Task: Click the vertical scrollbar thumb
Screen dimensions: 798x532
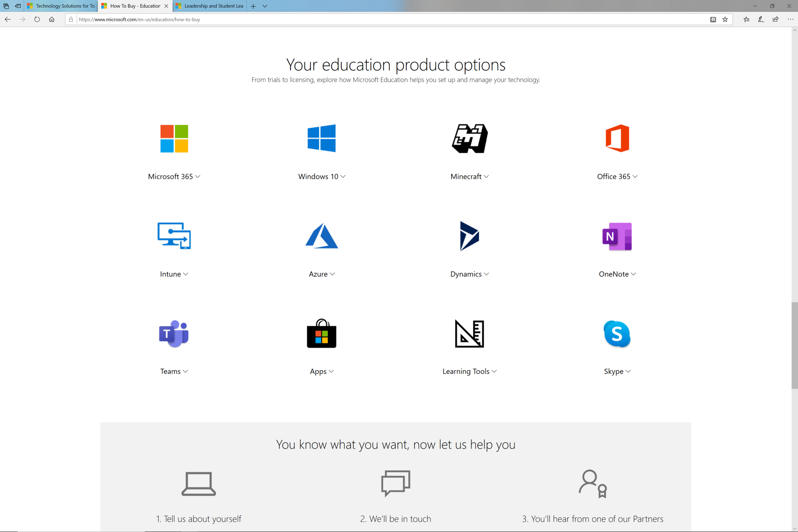Action: (794, 345)
